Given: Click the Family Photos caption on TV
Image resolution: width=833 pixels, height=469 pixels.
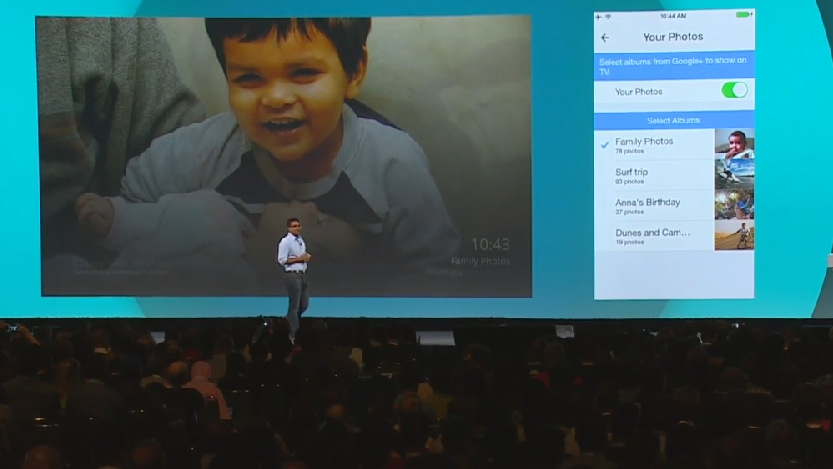Looking at the screenshot, I should pyautogui.click(x=480, y=261).
